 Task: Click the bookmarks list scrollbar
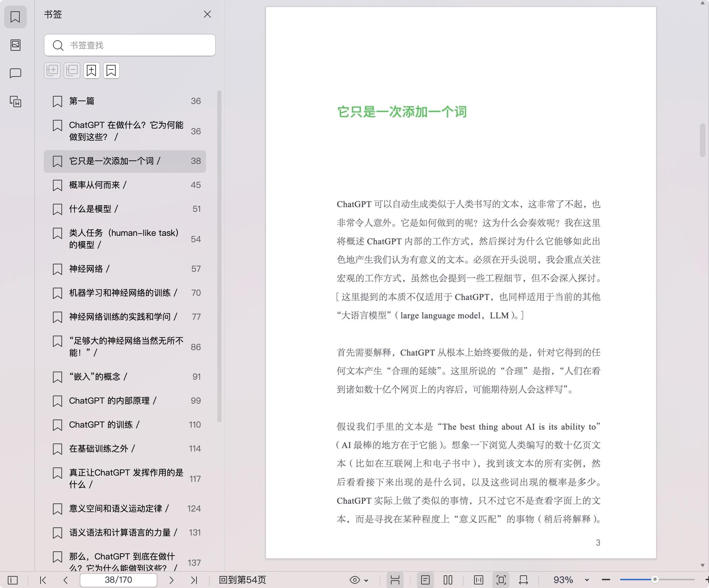pyautogui.click(x=219, y=256)
